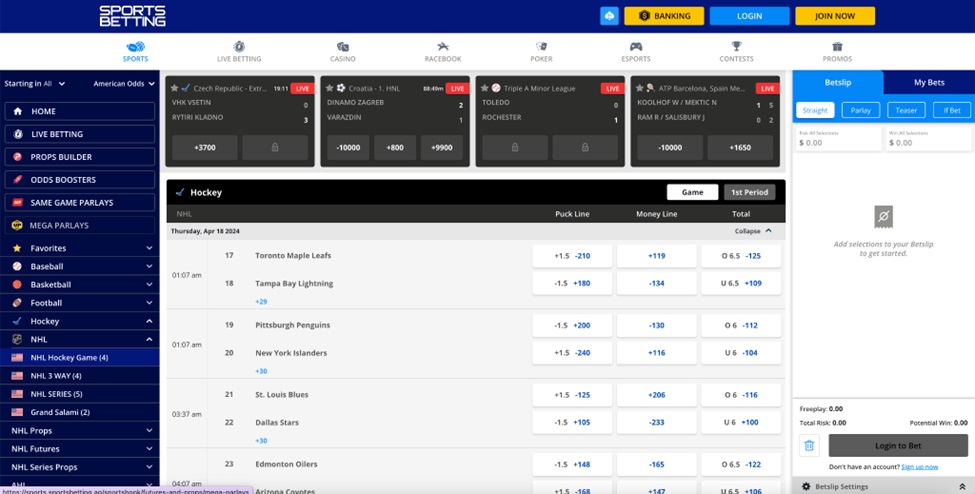Screen dimensions: 975x494
Task: Switch bet type to Parlay
Action: pyautogui.click(x=860, y=110)
